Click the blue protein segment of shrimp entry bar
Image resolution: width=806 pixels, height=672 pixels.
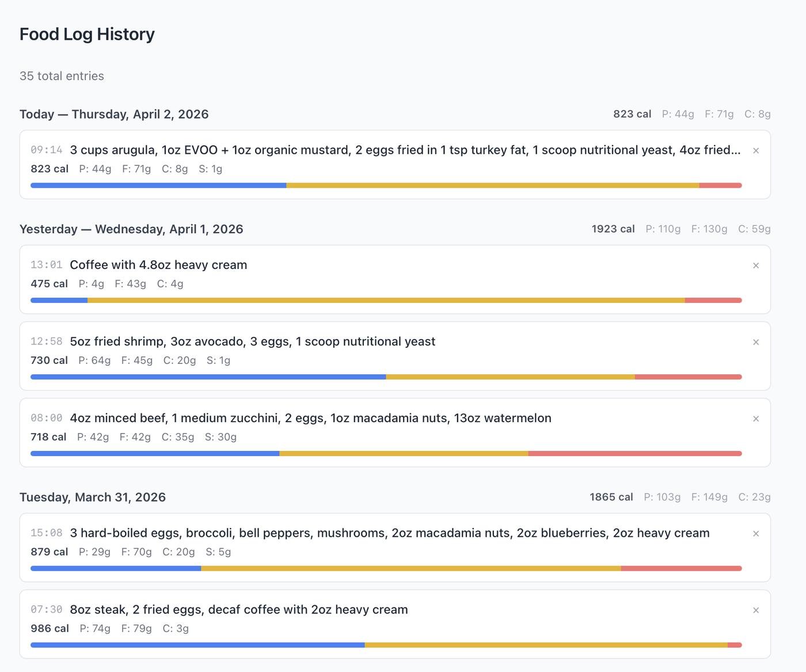pos(208,377)
